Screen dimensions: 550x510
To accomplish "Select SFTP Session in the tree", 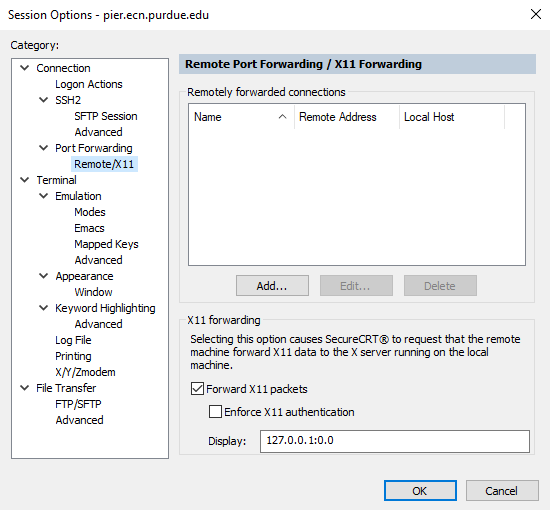I will [x=106, y=116].
